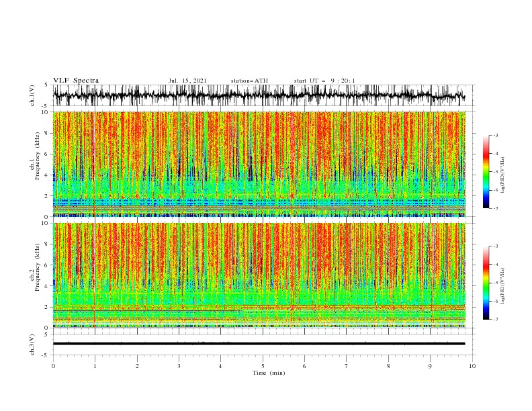The width and height of the screenshot is (532, 411).
Task: Select the date text "Jul. 15, 2021"
Action: (x=187, y=81)
